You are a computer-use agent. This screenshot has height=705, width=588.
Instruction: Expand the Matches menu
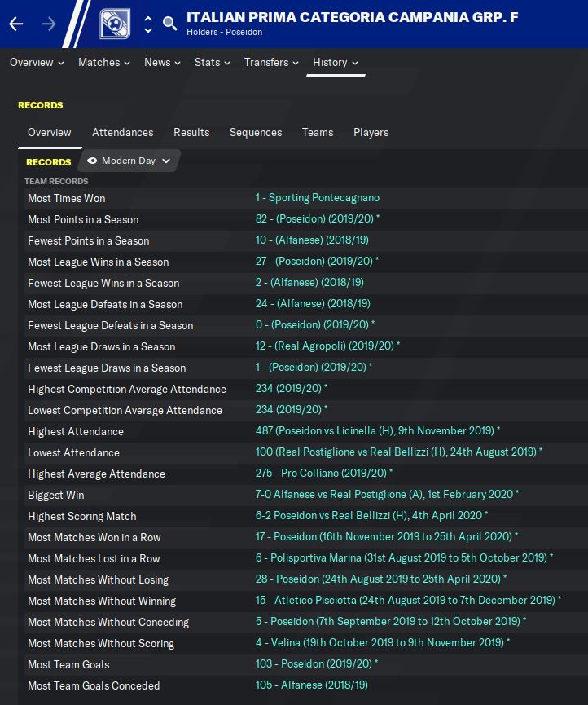(104, 62)
